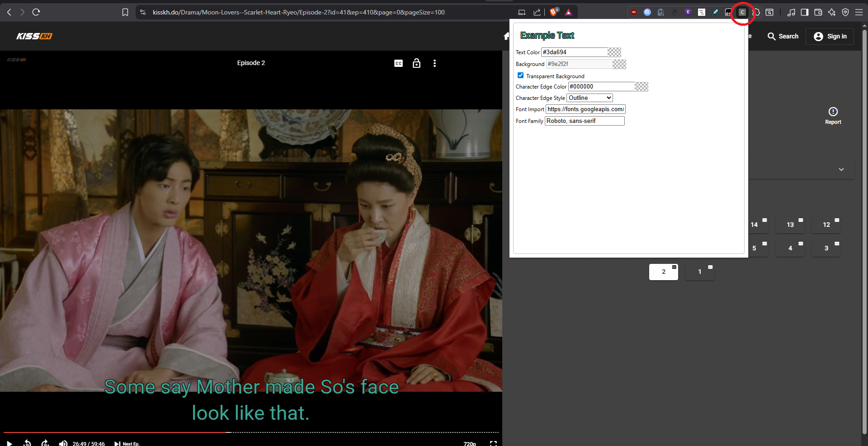This screenshot has width=868, height=446.
Task: Edit the Text Color hex field
Action: coord(575,52)
